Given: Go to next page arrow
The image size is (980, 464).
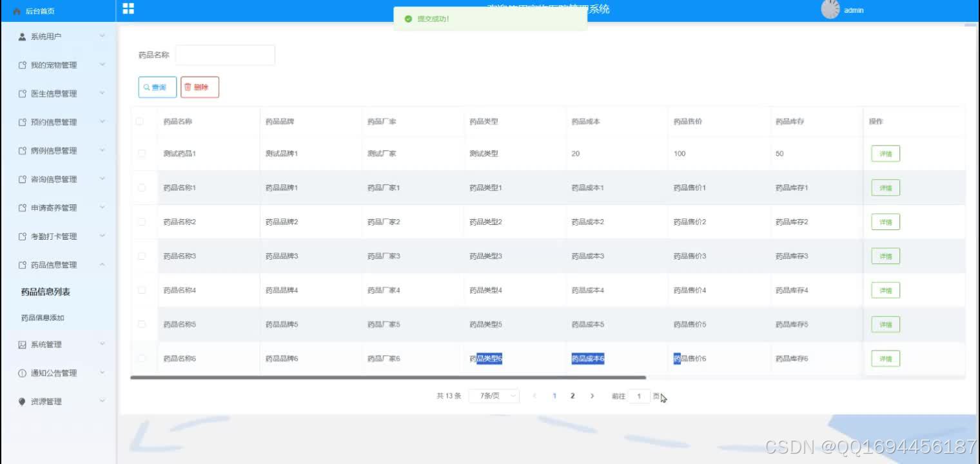Looking at the screenshot, I should [x=592, y=396].
